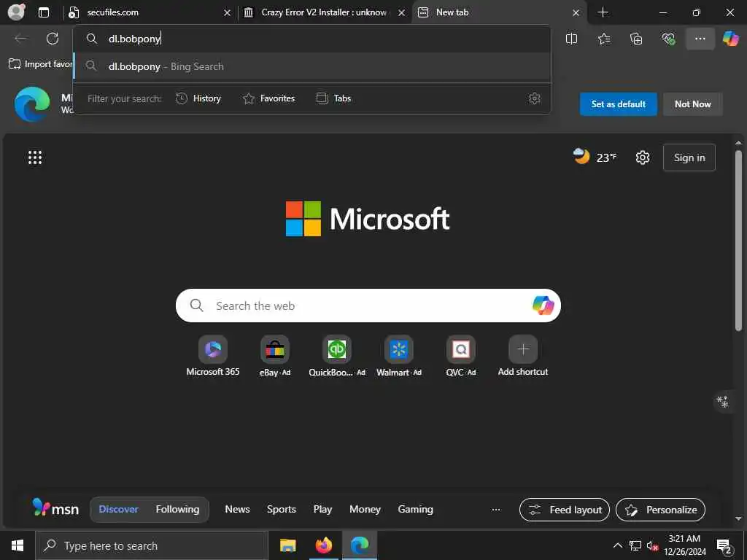747x560 pixels.
Task: Open the Walmart ad shortcut
Action: [x=399, y=356]
